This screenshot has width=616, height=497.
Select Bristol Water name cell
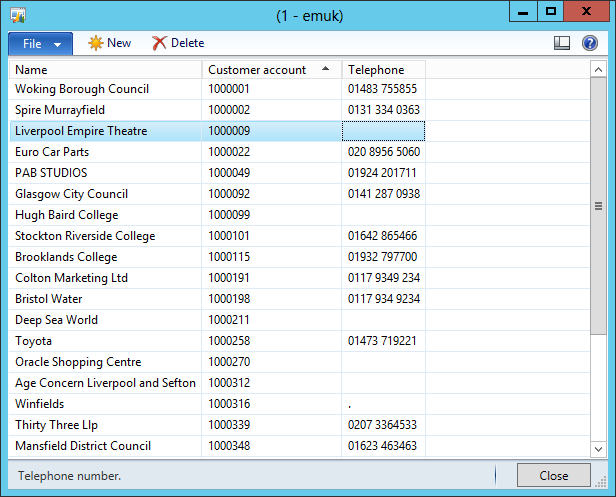click(105, 299)
